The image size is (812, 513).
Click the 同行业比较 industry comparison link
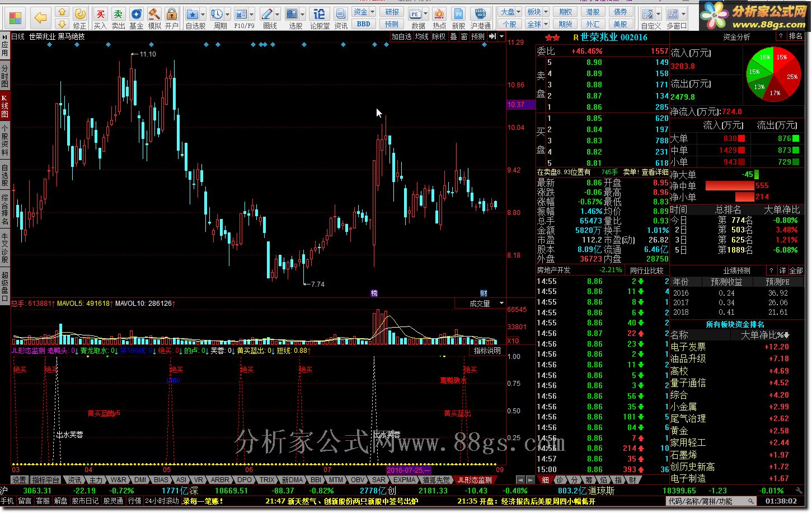(x=646, y=271)
